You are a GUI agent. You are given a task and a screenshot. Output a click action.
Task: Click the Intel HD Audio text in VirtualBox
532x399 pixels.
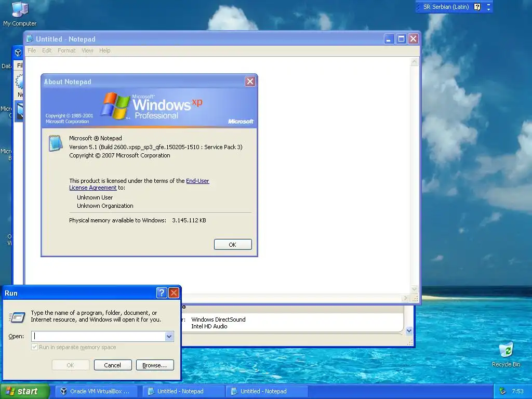point(209,326)
